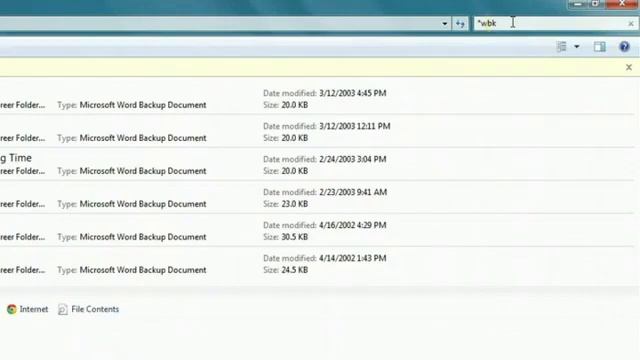Change view using the Views icon

[562, 47]
